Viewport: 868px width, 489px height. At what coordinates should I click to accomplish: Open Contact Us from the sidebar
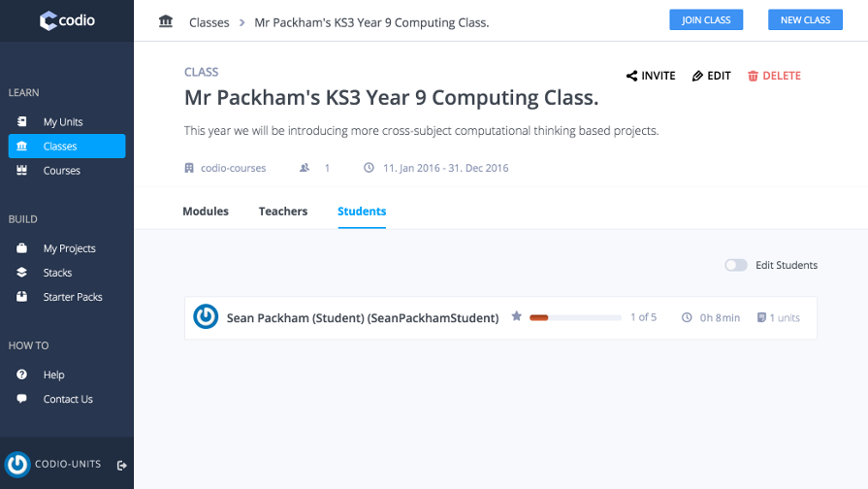[x=66, y=400]
